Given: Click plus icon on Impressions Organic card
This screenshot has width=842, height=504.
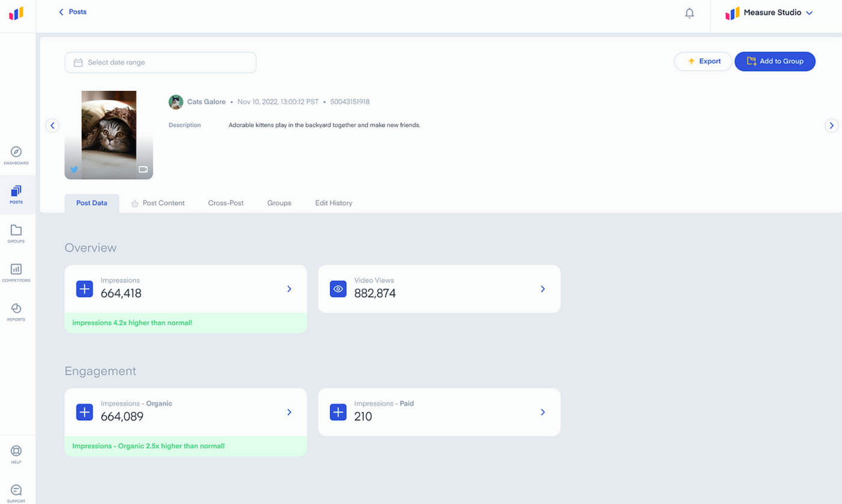Looking at the screenshot, I should [x=85, y=412].
